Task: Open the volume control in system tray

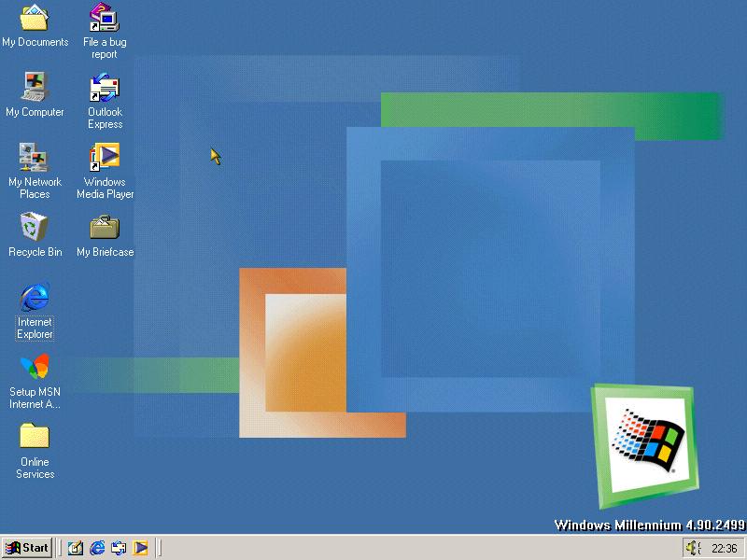Action: click(693, 548)
